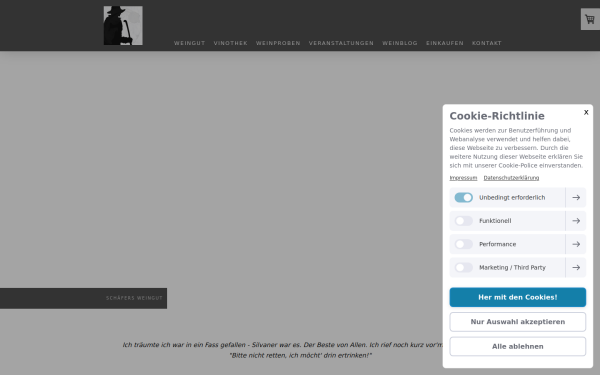The image size is (600, 375).
Task: Enable the Performance cookies switch
Action: [464, 244]
